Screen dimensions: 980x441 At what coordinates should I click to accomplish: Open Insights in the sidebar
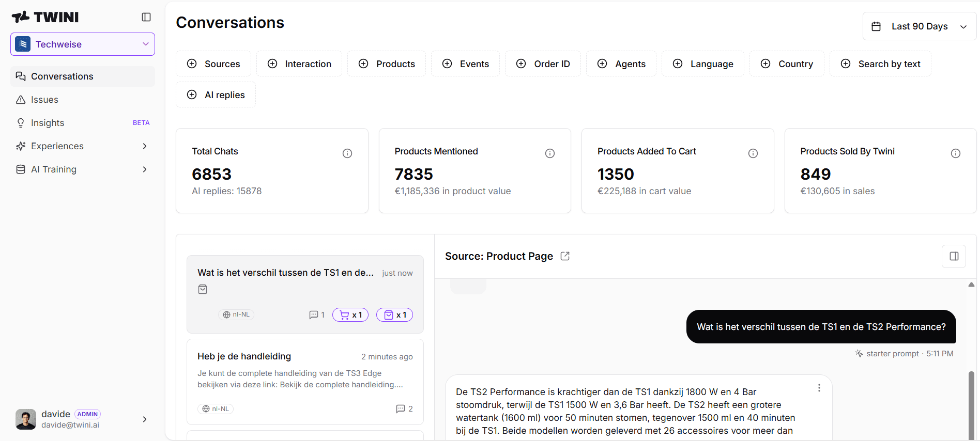click(x=83, y=123)
